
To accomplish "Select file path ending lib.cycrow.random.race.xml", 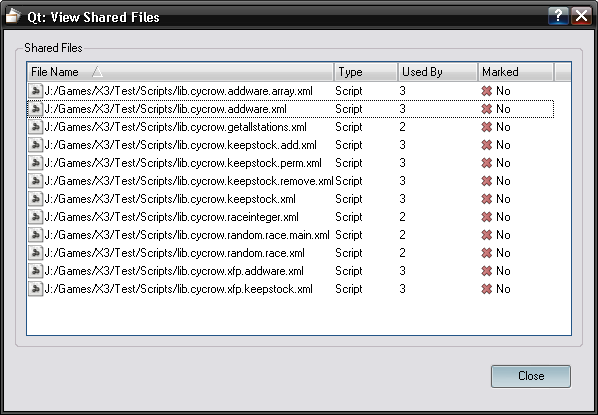I will 175,253.
